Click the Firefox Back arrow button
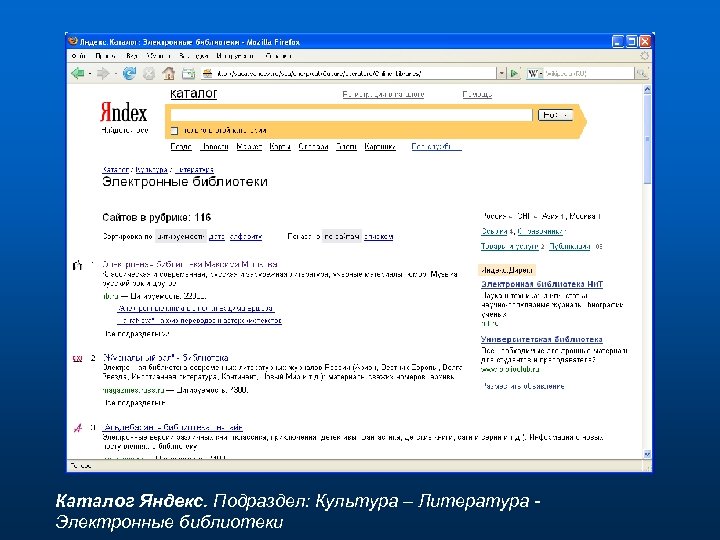Viewport: 720px width, 540px height. click(x=78, y=73)
